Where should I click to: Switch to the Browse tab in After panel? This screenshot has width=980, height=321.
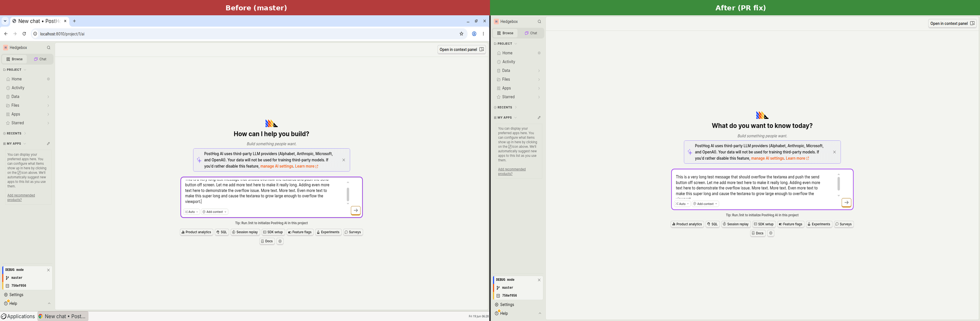click(505, 33)
